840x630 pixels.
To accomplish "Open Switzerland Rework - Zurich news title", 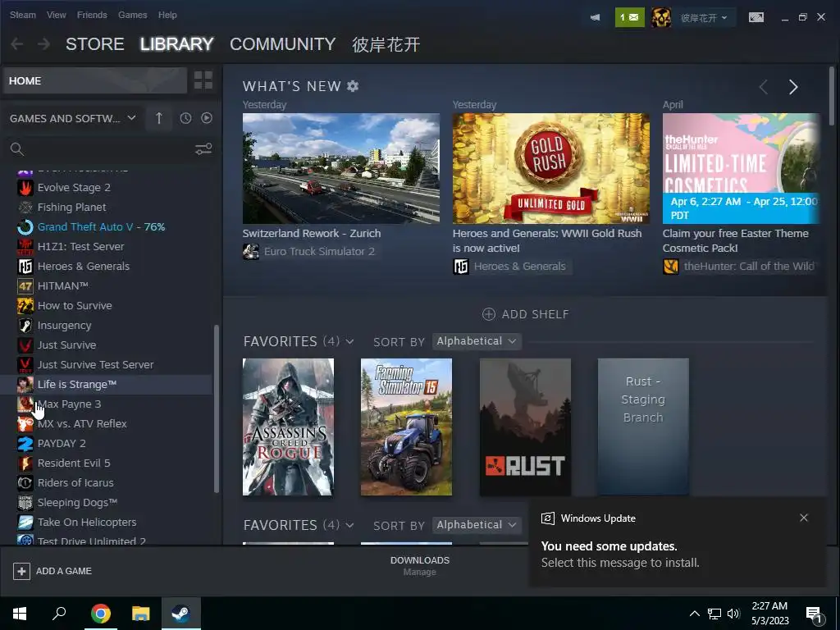I will [x=311, y=234].
